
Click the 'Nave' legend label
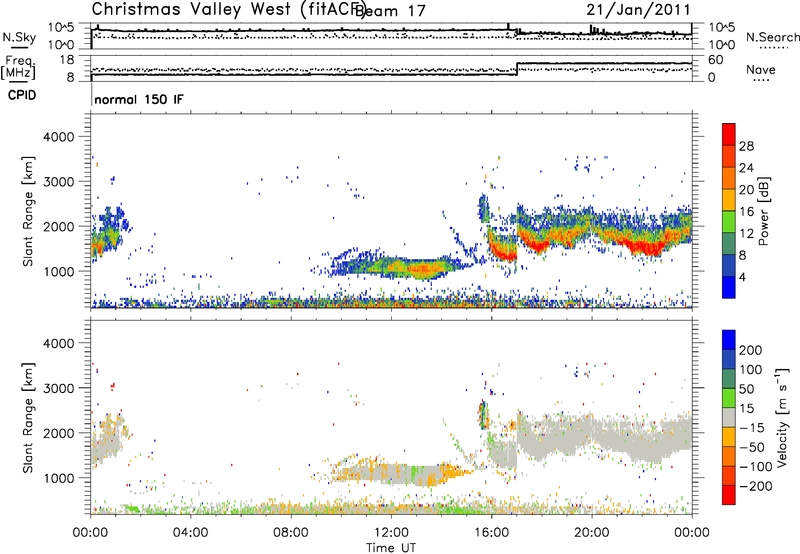click(x=760, y=69)
